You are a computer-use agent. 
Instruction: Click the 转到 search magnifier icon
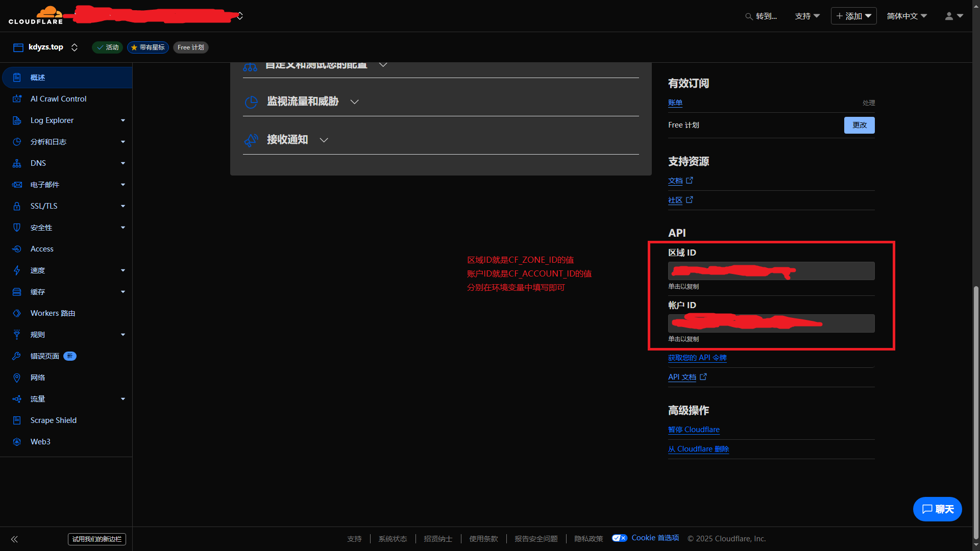[749, 16]
